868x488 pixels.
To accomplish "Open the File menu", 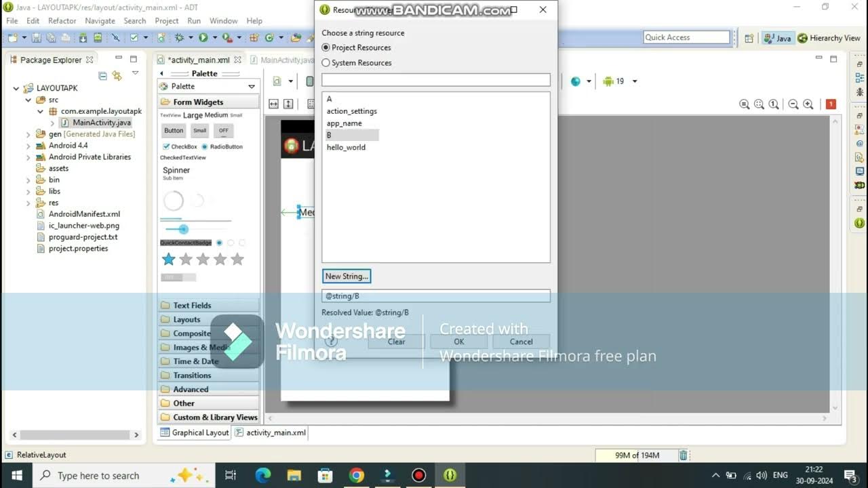I will pyautogui.click(x=12, y=21).
